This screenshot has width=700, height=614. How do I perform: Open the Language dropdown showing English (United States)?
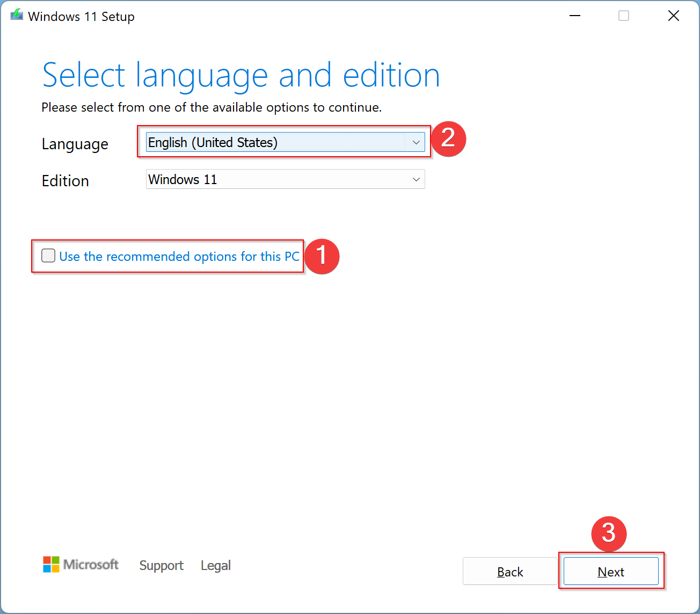[285, 142]
